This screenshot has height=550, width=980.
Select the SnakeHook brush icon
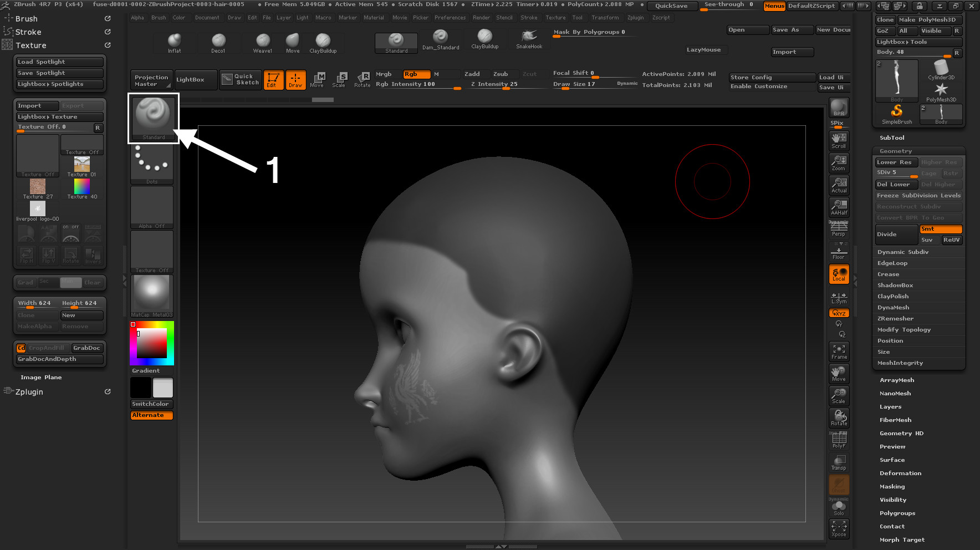click(529, 39)
